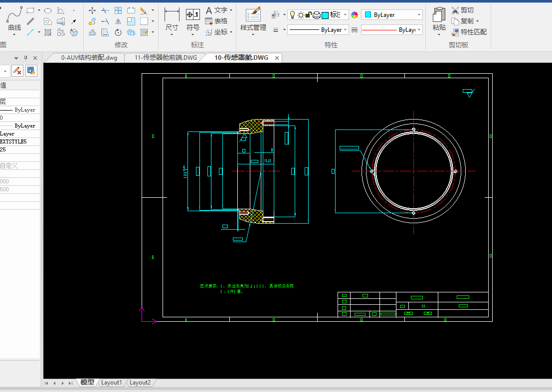Close the 10-传感器舱.DWG document tab
This screenshot has width=552, height=392.
click(277, 58)
